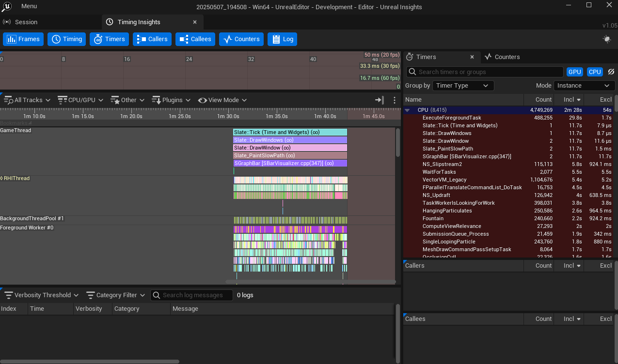The image size is (618, 364).
Task: Click the Slate::DrawWindow pink timing bar
Action: pyautogui.click(x=290, y=148)
